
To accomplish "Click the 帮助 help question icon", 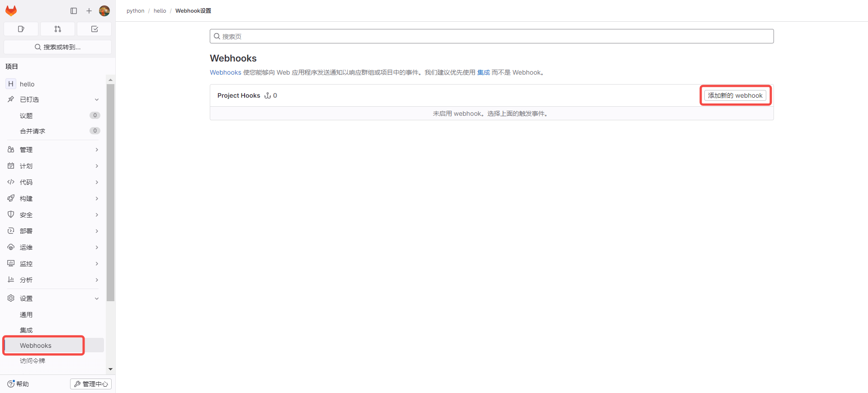I will (11, 384).
